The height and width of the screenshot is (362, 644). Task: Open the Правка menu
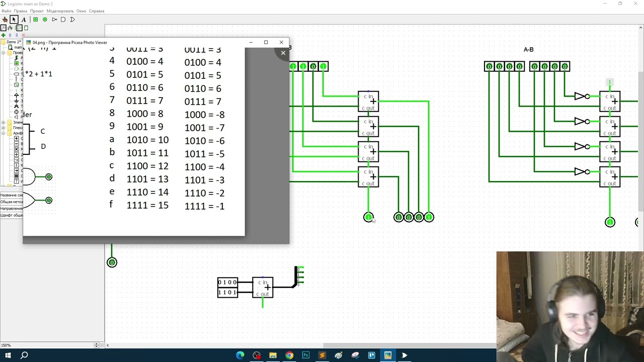click(21, 11)
